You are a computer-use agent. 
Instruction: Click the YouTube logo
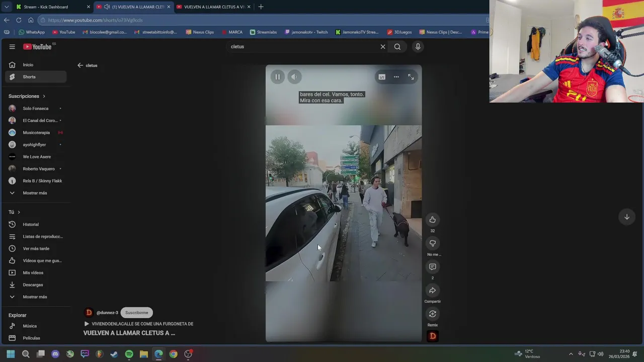38,47
